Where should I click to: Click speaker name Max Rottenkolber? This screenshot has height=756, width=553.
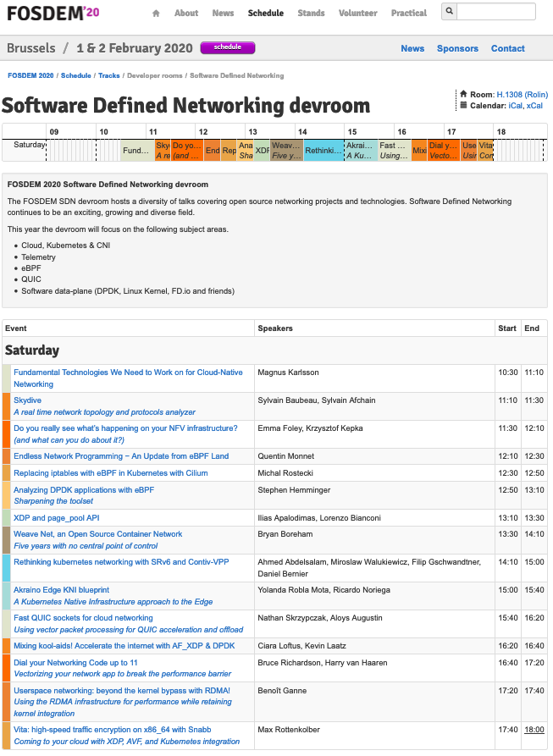[289, 730]
